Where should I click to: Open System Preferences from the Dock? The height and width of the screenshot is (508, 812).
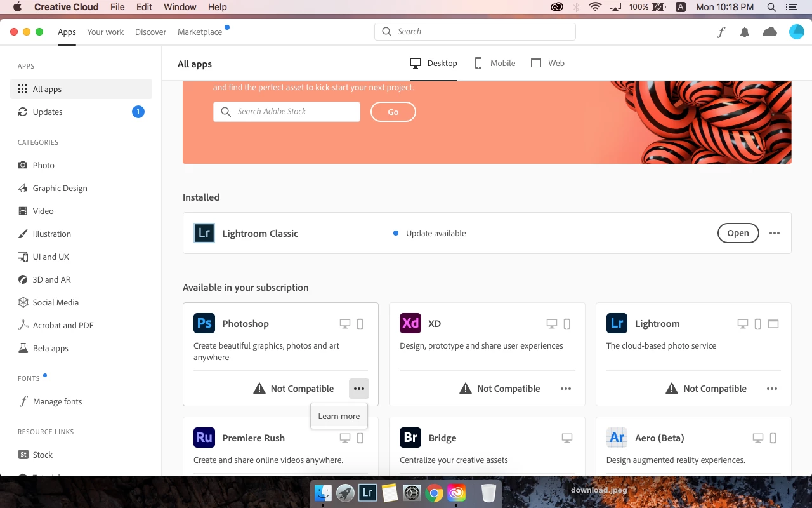click(x=412, y=492)
